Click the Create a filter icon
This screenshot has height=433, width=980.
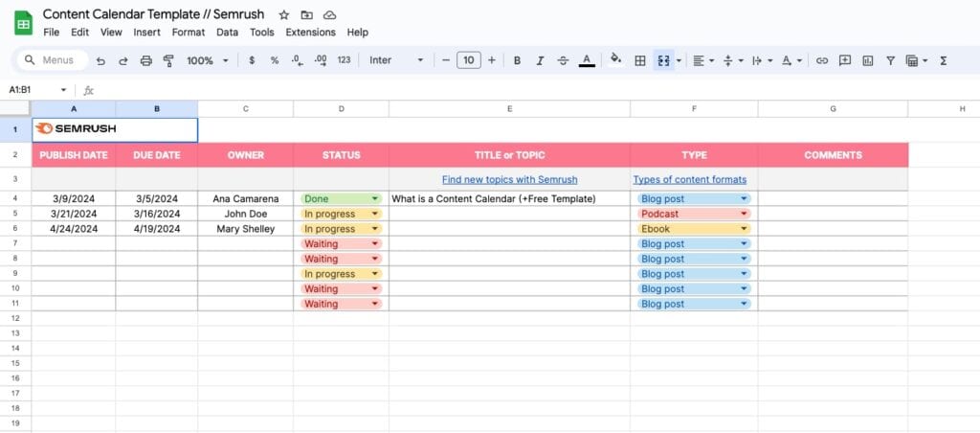pos(890,60)
